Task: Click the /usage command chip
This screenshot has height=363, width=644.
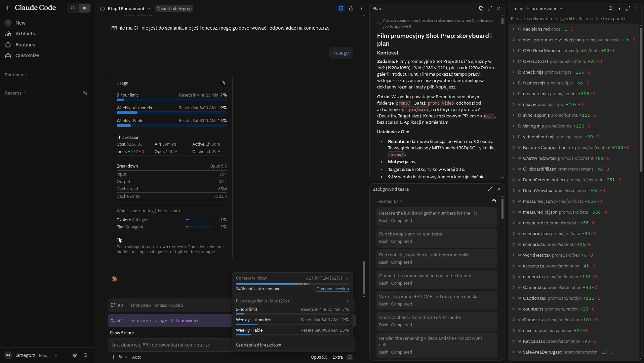Action: pos(341,53)
